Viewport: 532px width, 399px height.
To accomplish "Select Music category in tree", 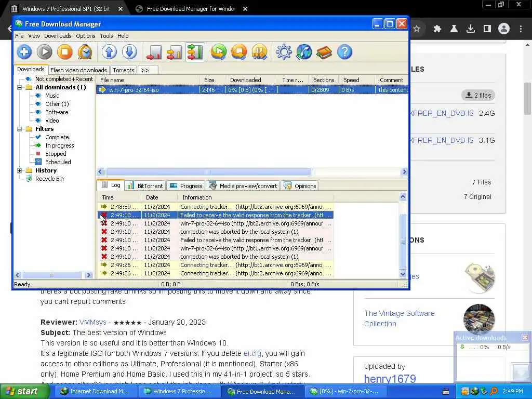I will click(x=52, y=96).
